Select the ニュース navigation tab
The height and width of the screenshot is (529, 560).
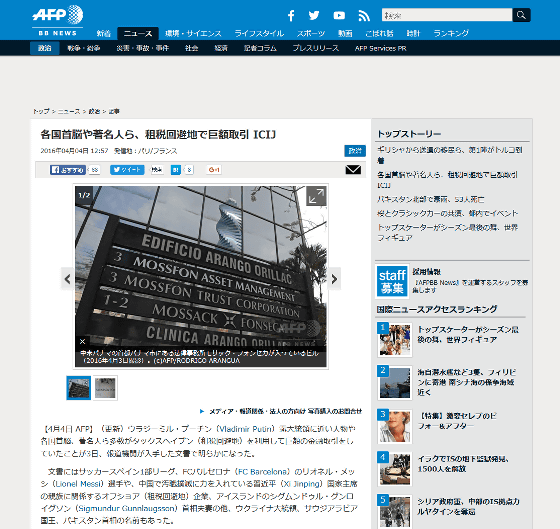138,34
